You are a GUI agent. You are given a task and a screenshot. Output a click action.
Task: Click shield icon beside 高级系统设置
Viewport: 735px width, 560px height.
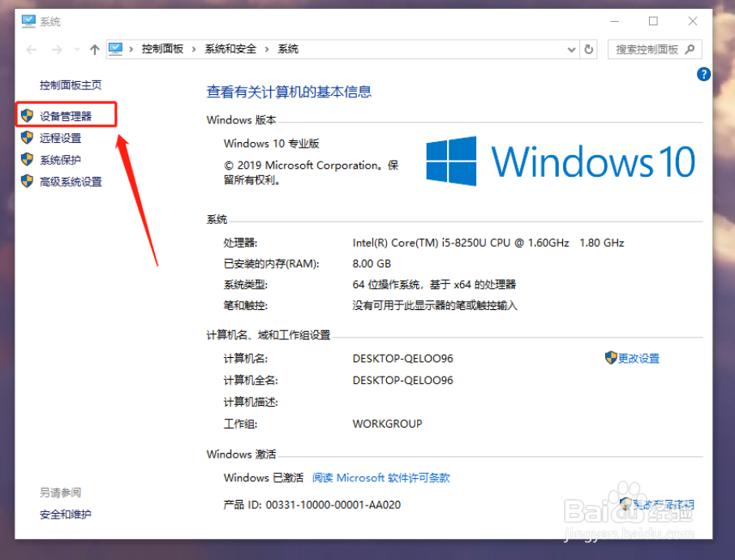click(x=28, y=181)
